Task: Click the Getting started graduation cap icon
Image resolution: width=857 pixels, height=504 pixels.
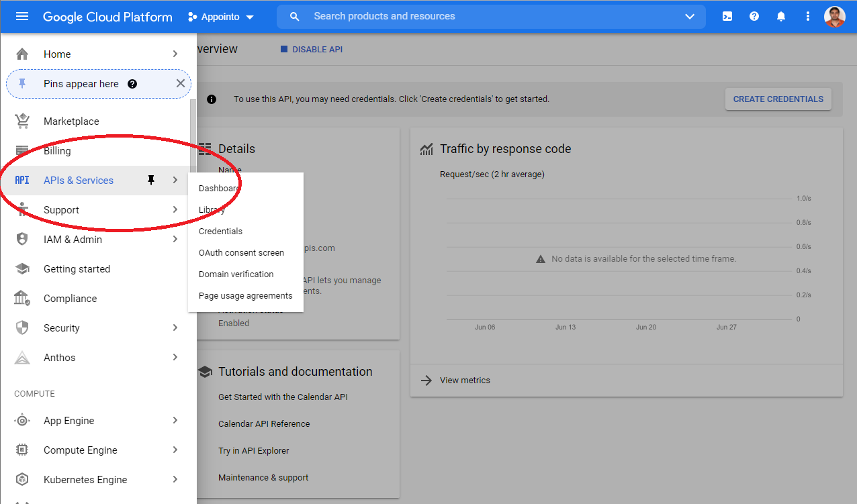Action: [x=22, y=269]
